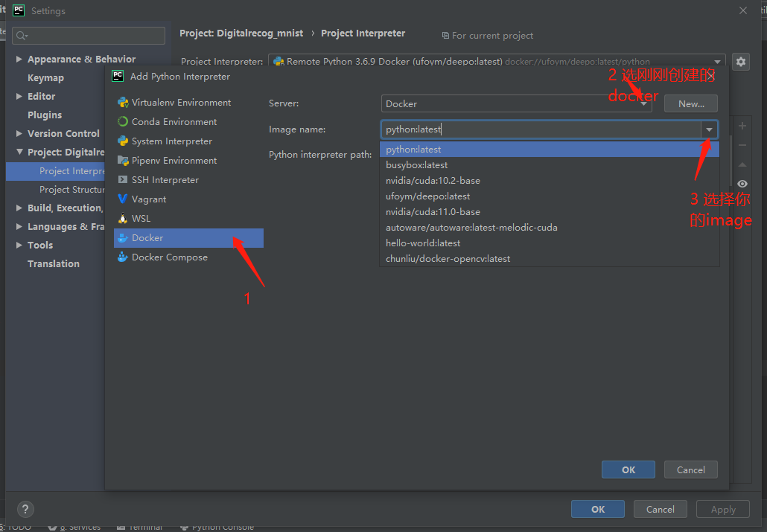The width and height of the screenshot is (767, 532).
Task: Open the Services tool window tab
Action: 74,528
